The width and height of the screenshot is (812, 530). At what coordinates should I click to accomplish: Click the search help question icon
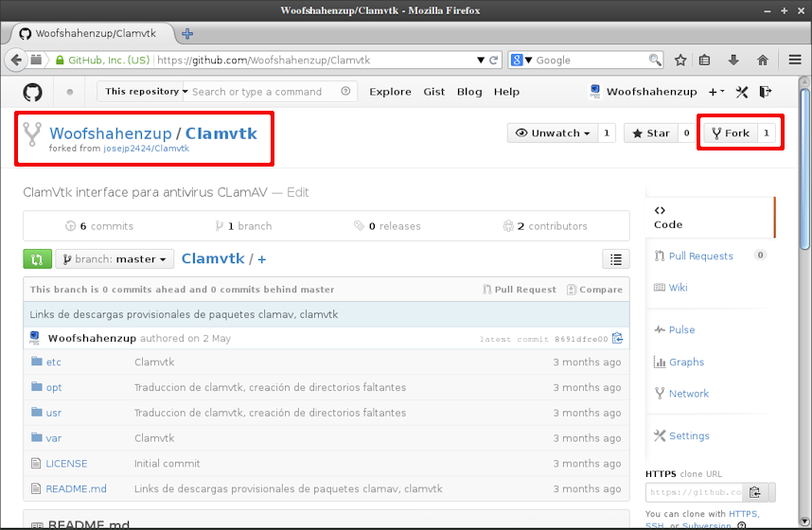345,91
